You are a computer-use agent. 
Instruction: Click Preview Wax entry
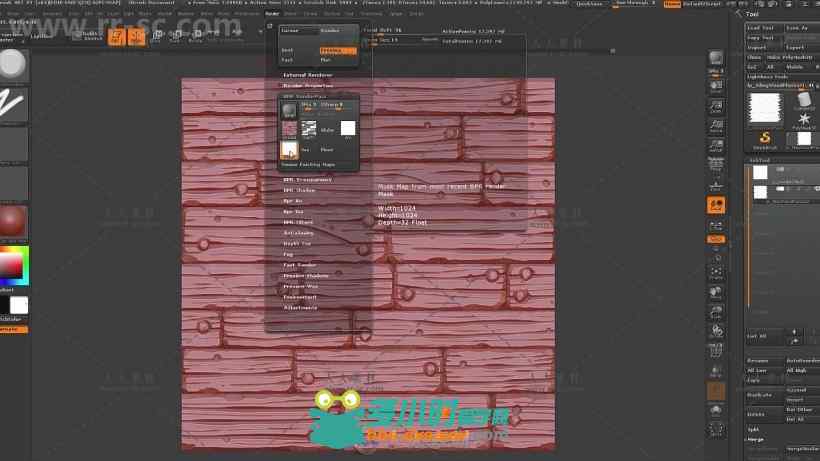click(x=301, y=286)
